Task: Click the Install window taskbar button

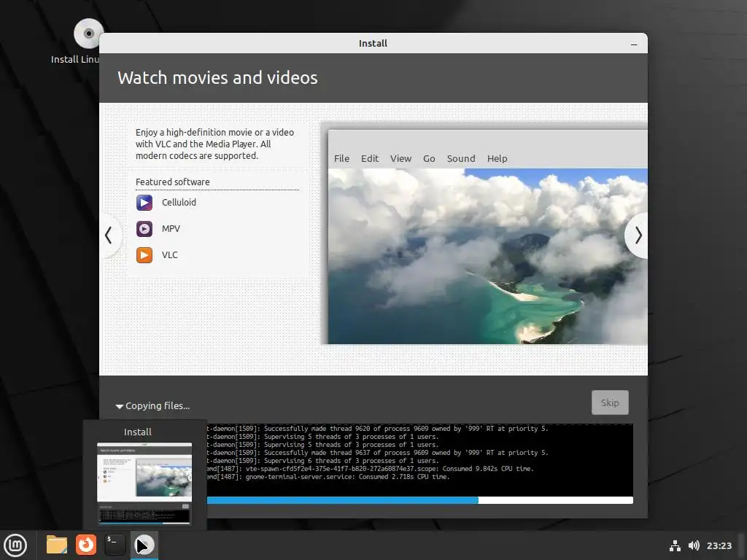Action: tap(144, 545)
